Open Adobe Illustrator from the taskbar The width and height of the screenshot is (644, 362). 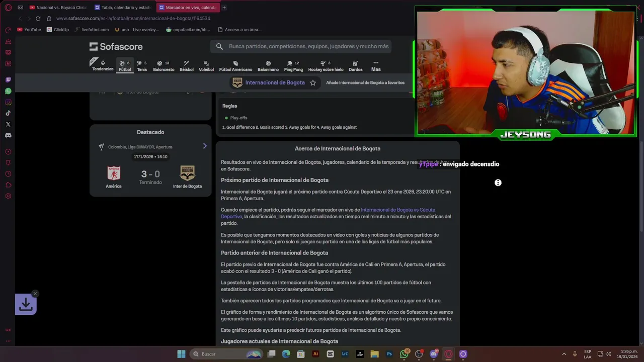coord(315,354)
